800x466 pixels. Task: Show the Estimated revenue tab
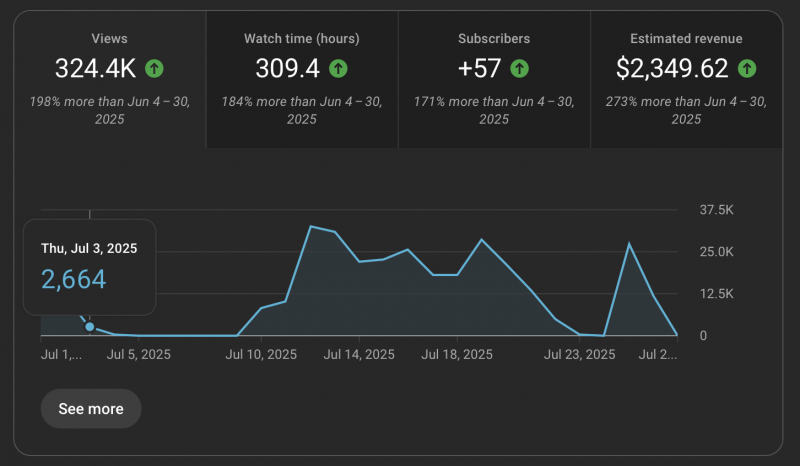coord(686,80)
